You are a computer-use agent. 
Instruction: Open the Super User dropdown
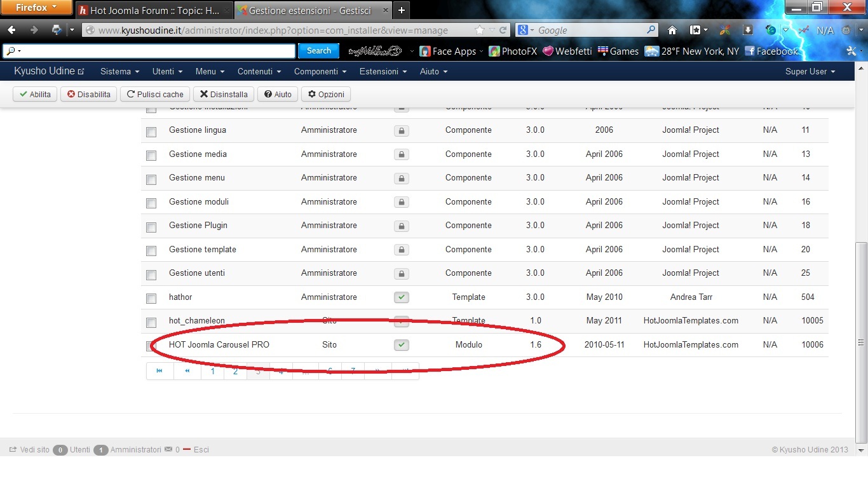coord(810,71)
